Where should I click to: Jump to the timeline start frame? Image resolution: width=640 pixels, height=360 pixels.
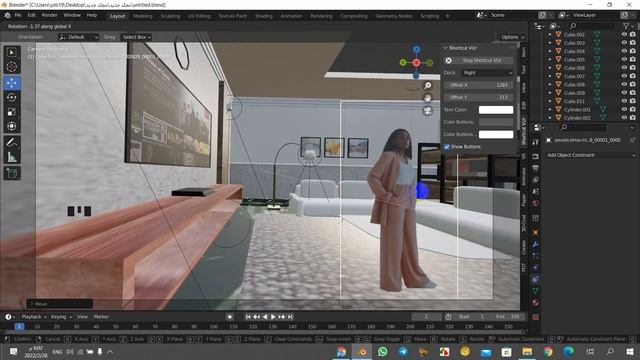[248, 317]
